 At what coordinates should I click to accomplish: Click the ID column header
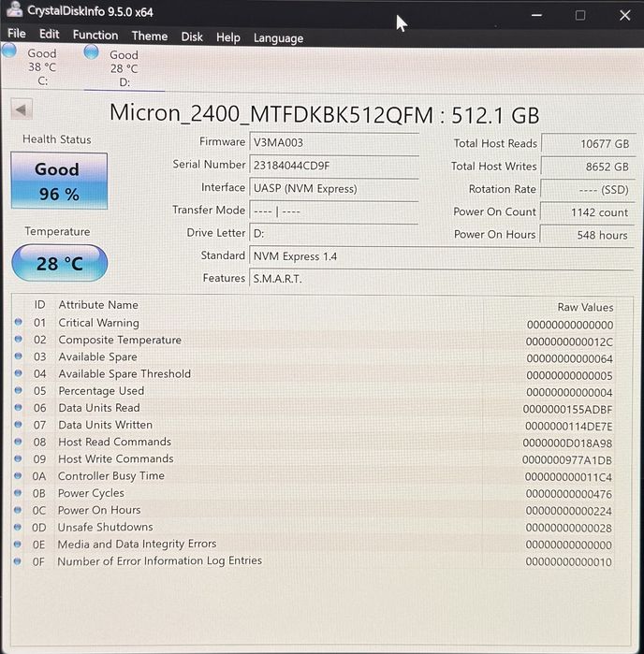tap(39, 305)
